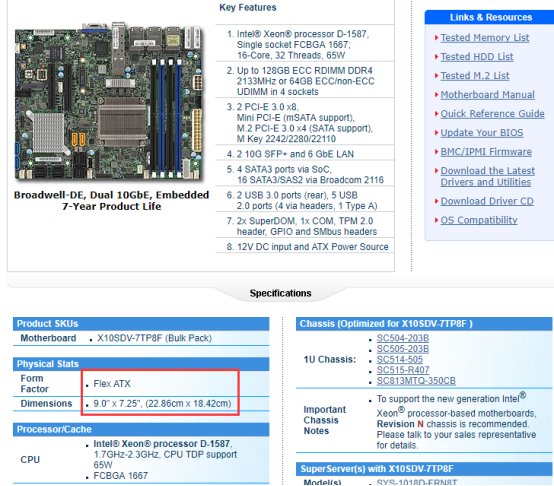Click Download the Latest Drivers and Utilities

(x=487, y=176)
